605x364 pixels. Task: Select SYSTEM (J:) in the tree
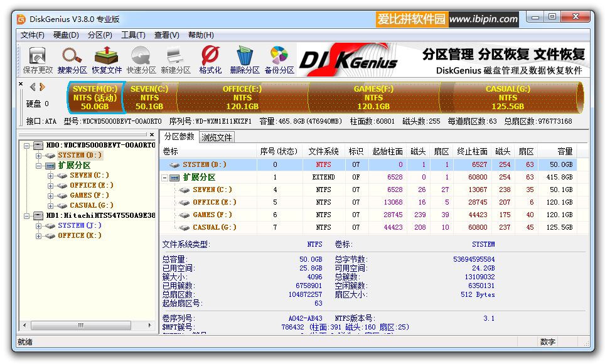80,225
